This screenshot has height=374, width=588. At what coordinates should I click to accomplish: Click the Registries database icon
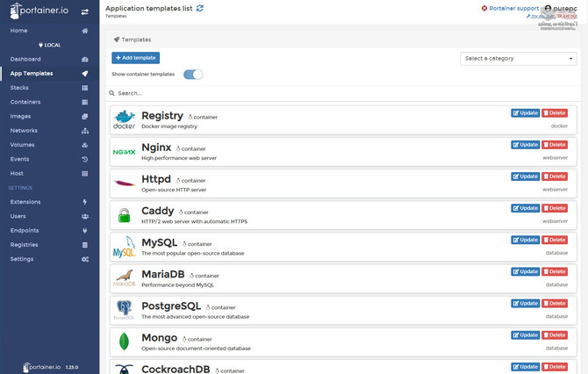[85, 245]
